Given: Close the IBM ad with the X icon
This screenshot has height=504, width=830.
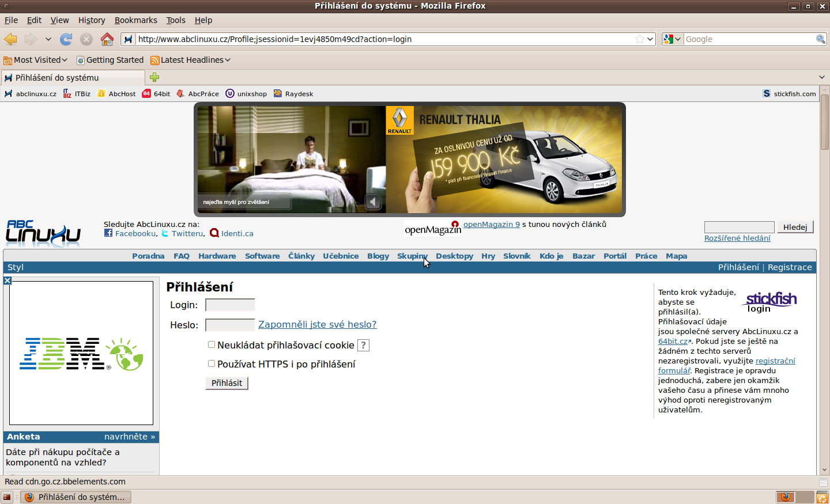Looking at the screenshot, I should (x=7, y=281).
